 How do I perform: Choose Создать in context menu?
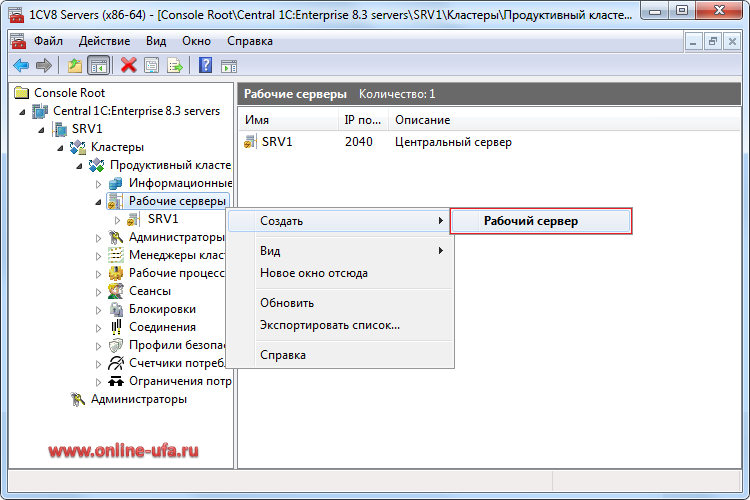pyautogui.click(x=339, y=221)
